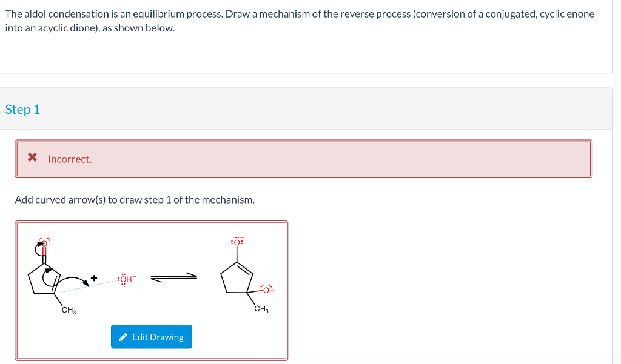Click the reactant CH3 methyl label
Screen dimensions: 621x364
pyautogui.click(x=69, y=310)
